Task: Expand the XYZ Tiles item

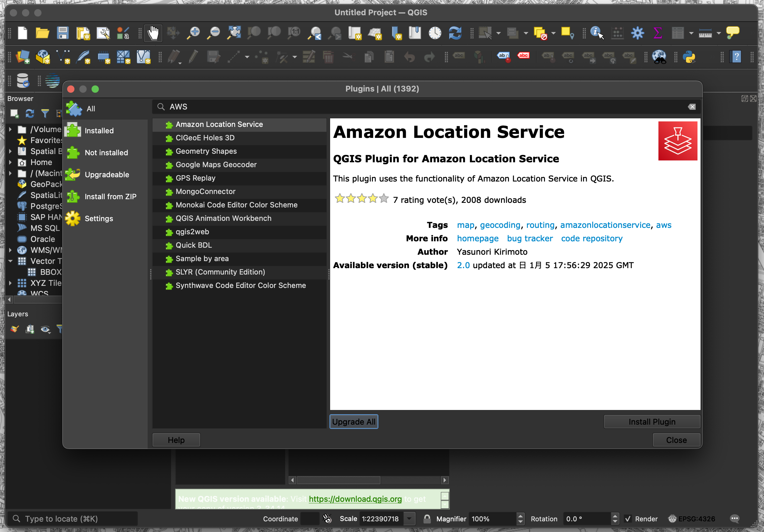Action: (x=10, y=283)
